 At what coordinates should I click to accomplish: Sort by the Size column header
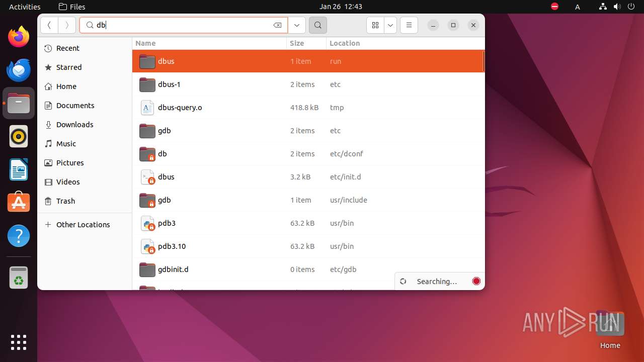306,43
